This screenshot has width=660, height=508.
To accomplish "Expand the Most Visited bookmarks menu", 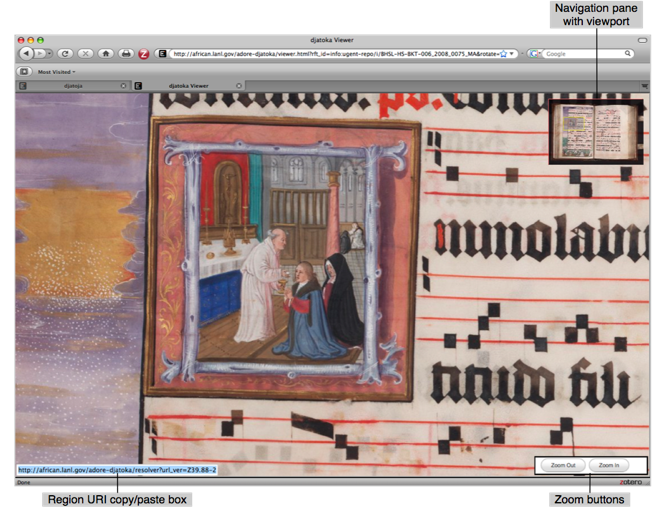I will coord(56,72).
